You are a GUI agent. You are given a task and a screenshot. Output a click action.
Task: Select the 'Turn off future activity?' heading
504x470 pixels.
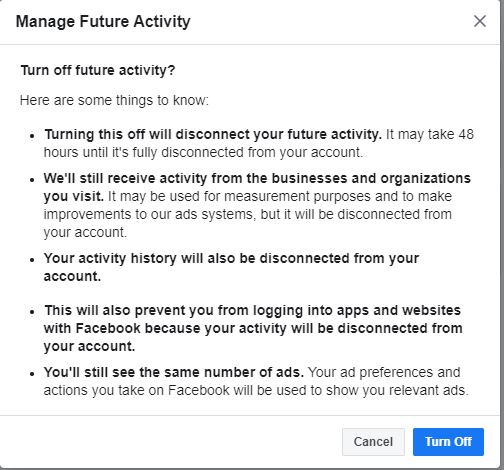pyautogui.click(x=98, y=70)
